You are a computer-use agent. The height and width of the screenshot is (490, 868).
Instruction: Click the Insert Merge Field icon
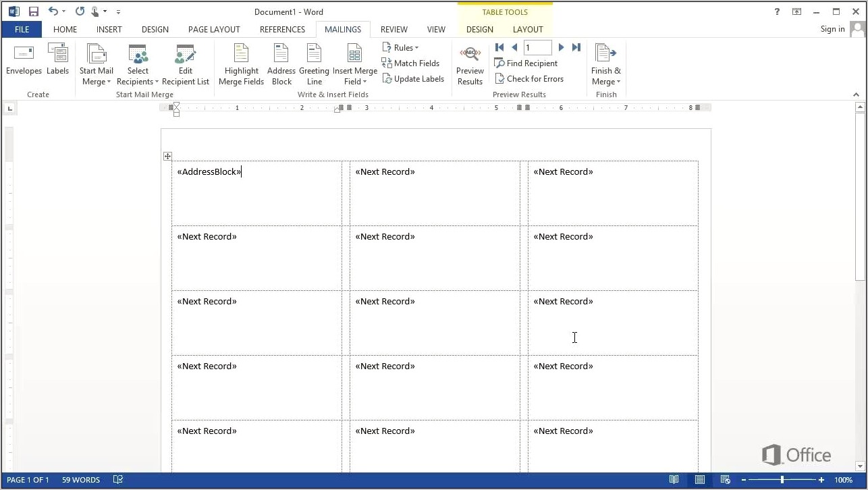[354, 54]
